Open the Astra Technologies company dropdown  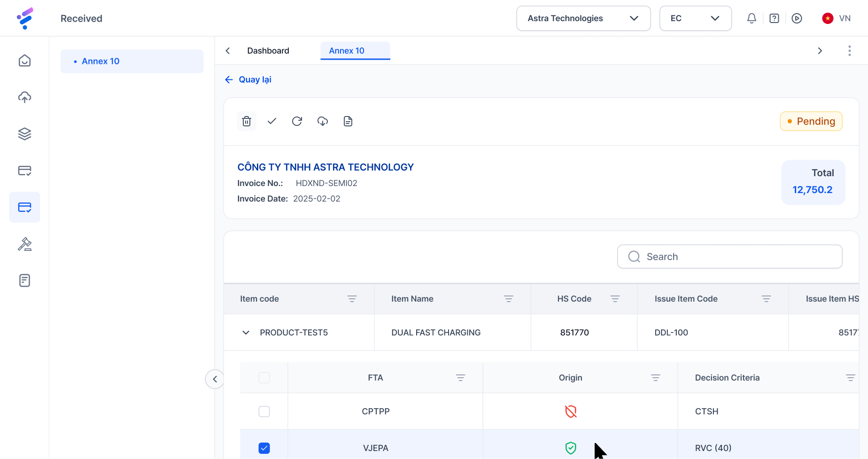click(583, 18)
